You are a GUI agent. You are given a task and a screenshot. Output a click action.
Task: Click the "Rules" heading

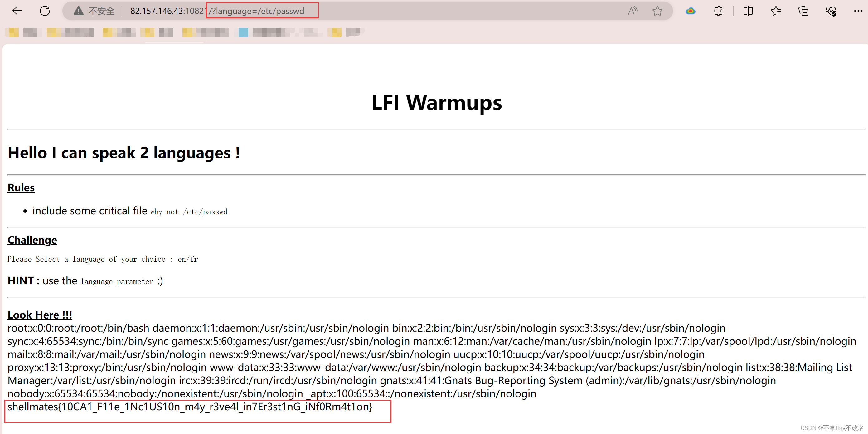click(21, 187)
